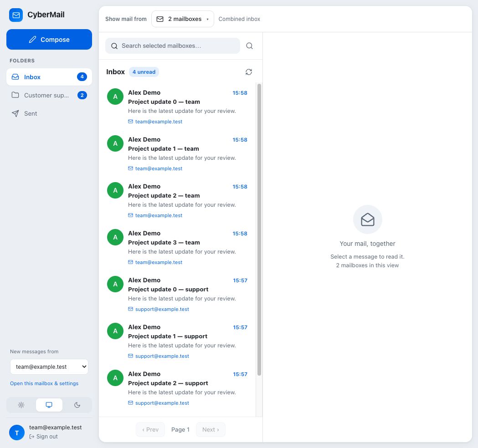Click the avatar of Project update 2 — support
The width and height of the screenshot is (478, 448).
(115, 378)
